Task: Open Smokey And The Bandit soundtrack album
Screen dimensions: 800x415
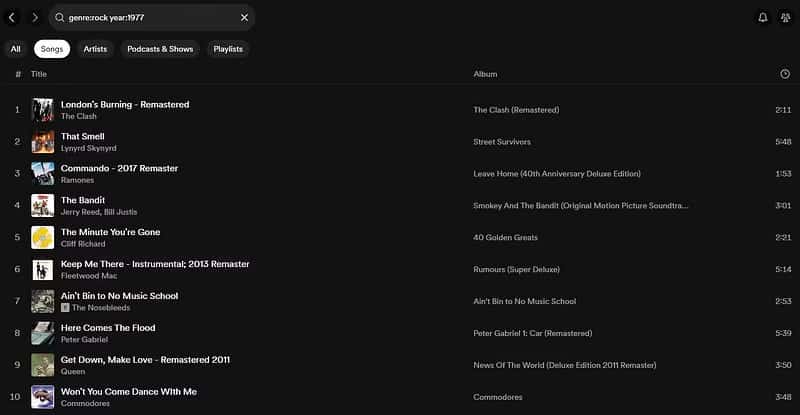Action: [581, 206]
